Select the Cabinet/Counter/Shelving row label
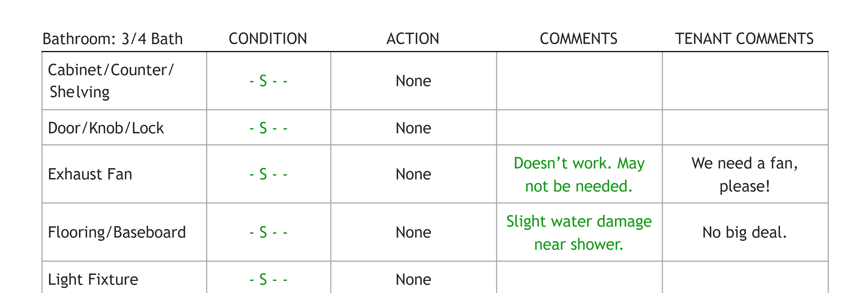Viewport: 868px width, 293px height. tap(111, 81)
